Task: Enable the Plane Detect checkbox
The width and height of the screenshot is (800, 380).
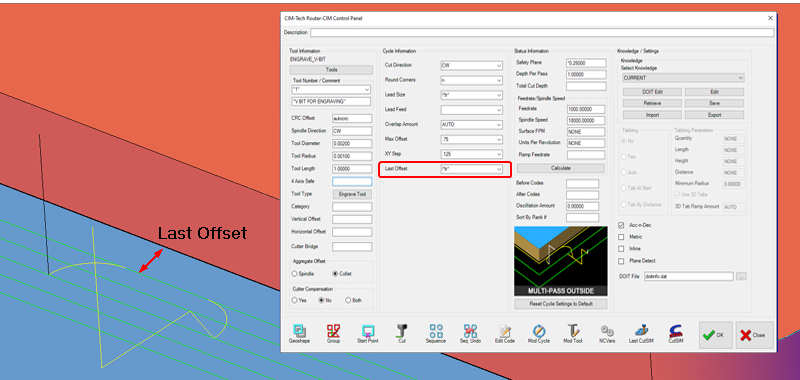Action: pos(621,261)
